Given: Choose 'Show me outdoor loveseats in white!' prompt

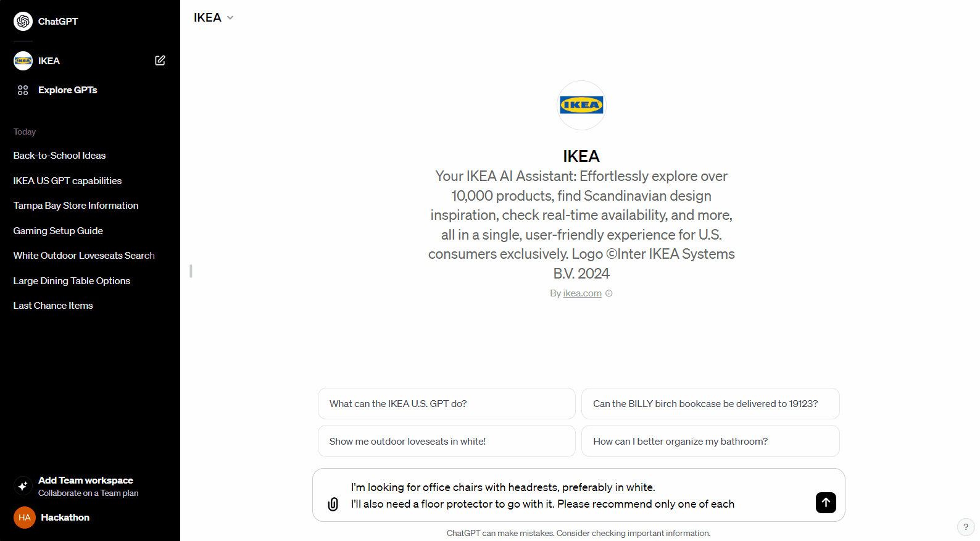Looking at the screenshot, I should (447, 441).
